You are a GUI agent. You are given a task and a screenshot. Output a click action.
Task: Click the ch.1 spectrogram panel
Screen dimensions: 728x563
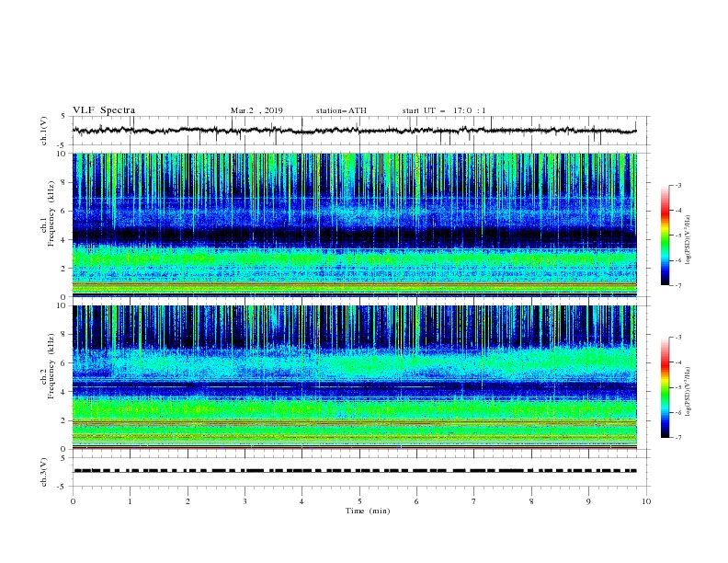coord(355,224)
